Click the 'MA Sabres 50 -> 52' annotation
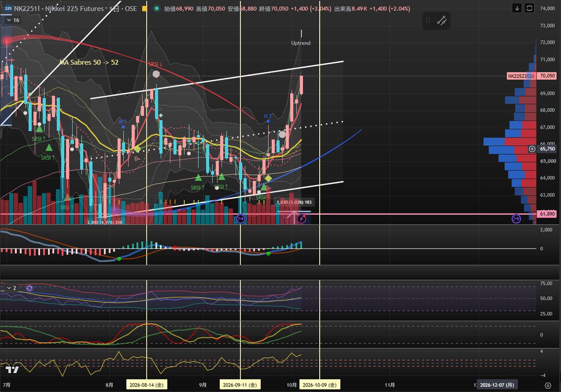 click(89, 62)
